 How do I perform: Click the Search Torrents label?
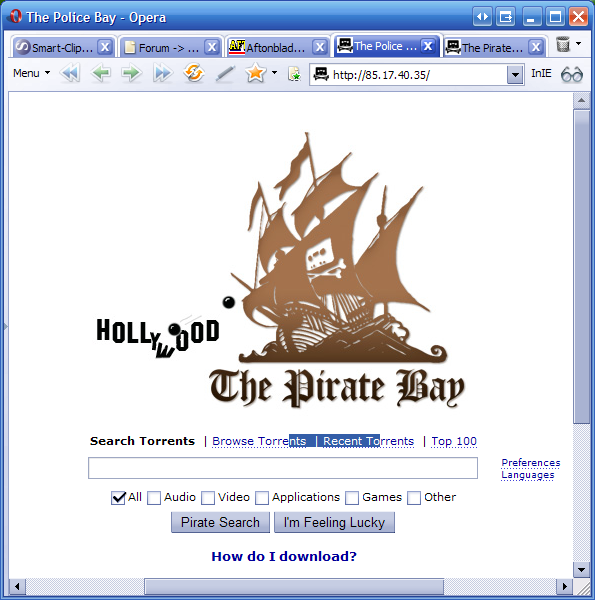[142, 441]
